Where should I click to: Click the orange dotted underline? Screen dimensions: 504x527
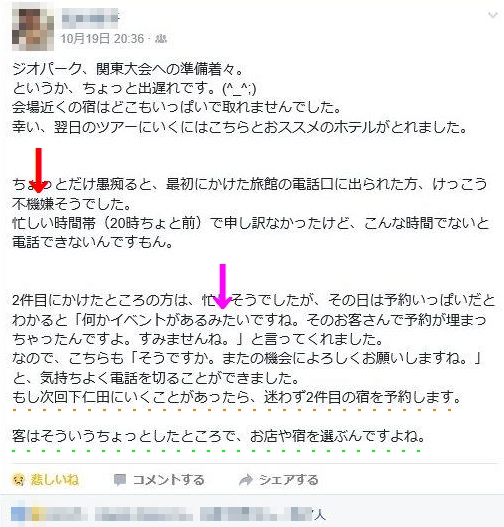(x=232, y=410)
